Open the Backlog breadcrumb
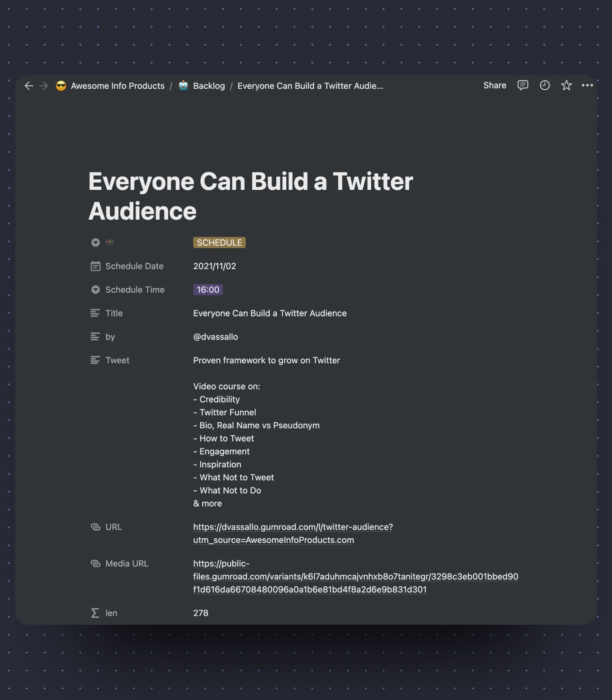Screen dimensions: 612x700 tap(209, 86)
